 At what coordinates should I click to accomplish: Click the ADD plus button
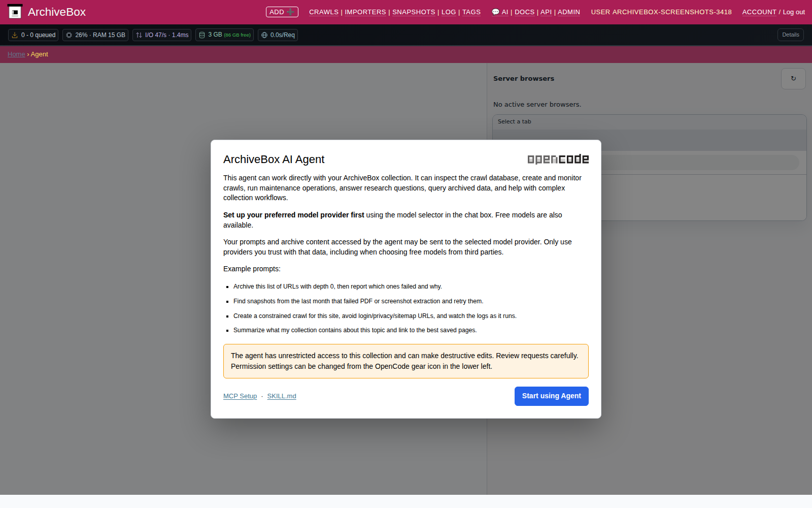point(282,12)
